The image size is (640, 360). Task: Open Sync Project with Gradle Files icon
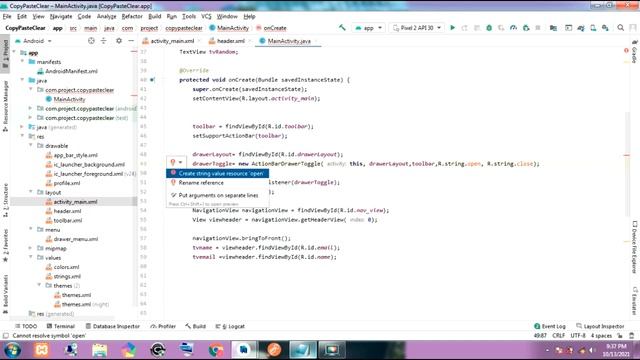[x=581, y=28]
